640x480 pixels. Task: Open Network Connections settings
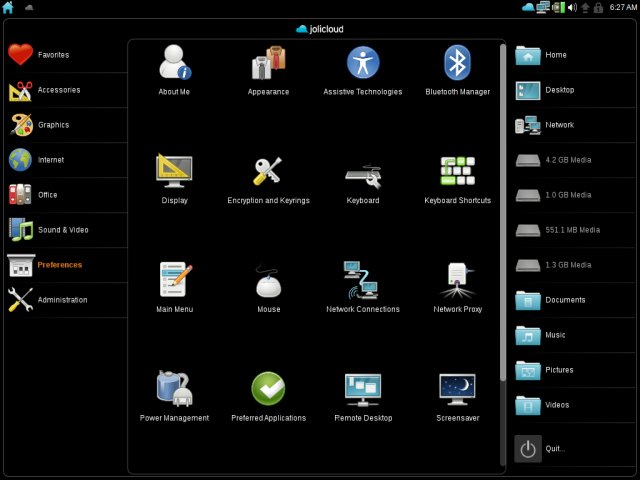click(x=363, y=282)
